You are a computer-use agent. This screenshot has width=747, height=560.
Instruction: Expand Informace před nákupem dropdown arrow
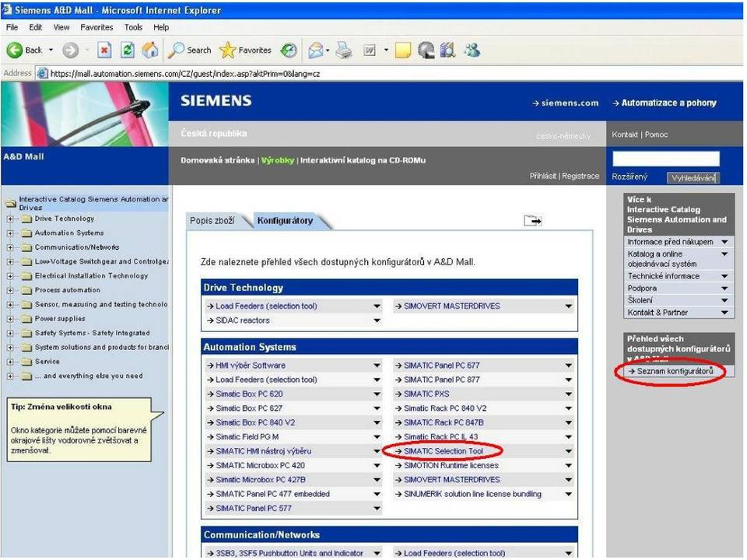click(x=724, y=242)
